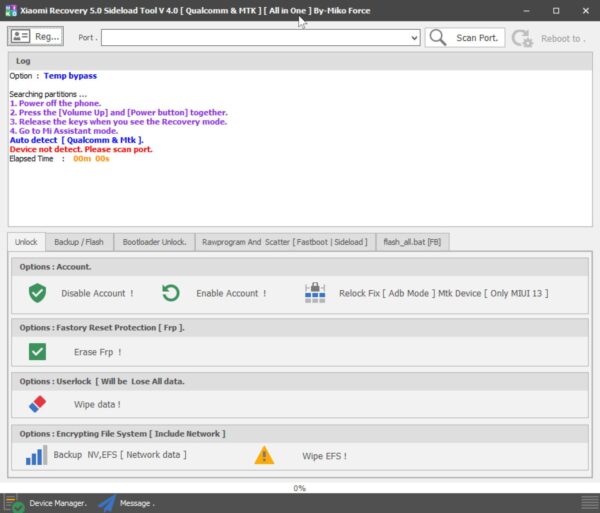Click the eraser Wipe data icon

(37, 404)
